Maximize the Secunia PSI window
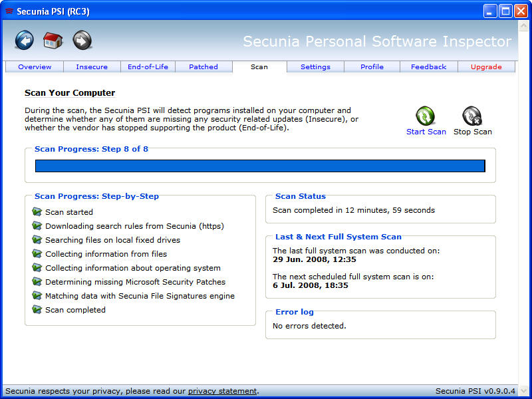 [x=505, y=11]
